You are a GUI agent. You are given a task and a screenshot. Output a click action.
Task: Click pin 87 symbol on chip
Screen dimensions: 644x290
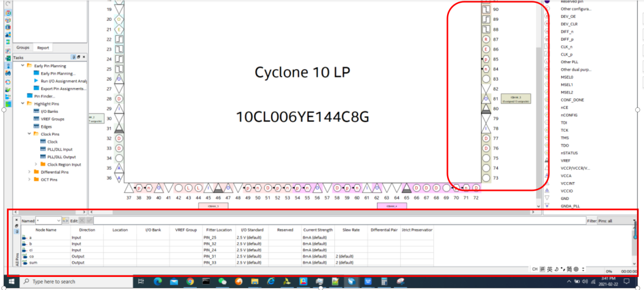point(486,39)
